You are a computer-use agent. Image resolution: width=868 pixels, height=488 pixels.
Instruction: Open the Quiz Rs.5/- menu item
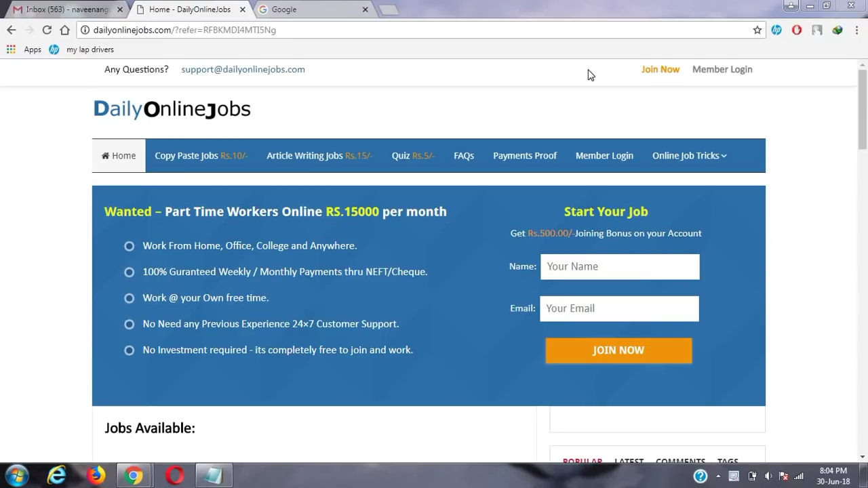pyautogui.click(x=412, y=156)
